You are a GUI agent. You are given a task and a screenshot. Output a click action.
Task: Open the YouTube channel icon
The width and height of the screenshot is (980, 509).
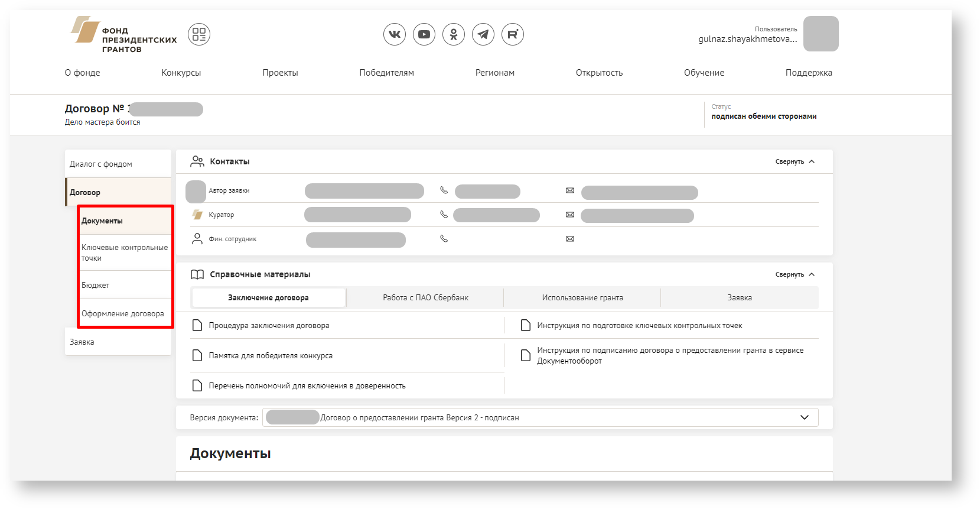(x=424, y=34)
